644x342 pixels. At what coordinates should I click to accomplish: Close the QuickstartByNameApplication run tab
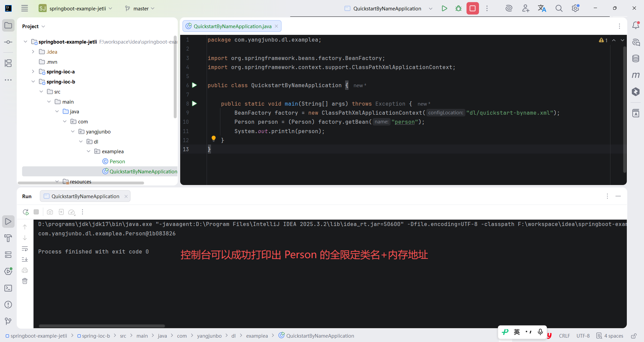[126, 196]
